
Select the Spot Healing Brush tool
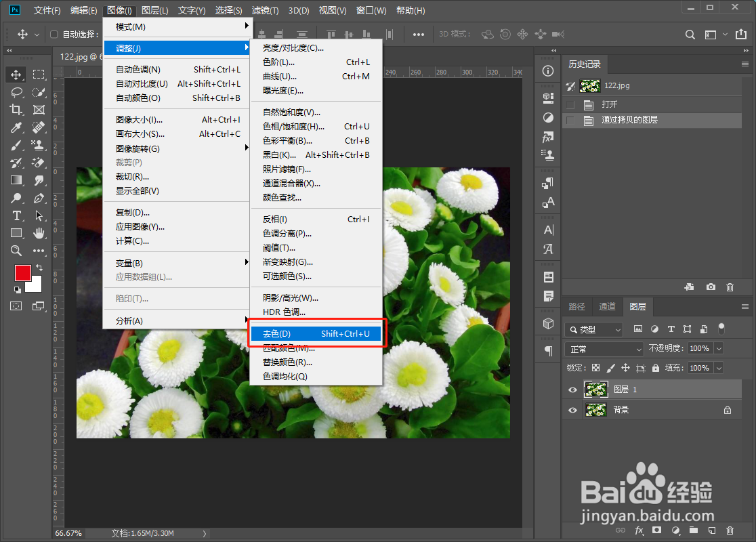(x=39, y=127)
